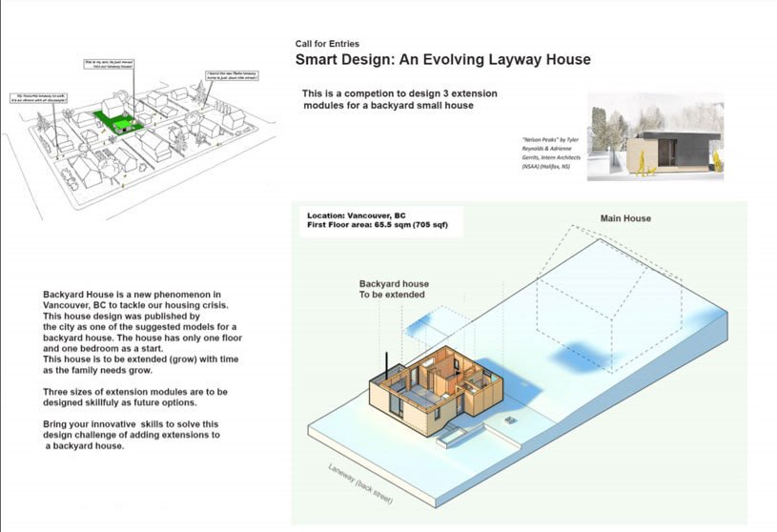The image size is (777, 532).
Task: Click the 'Backyard house To be extended' label
Action: coord(394,290)
